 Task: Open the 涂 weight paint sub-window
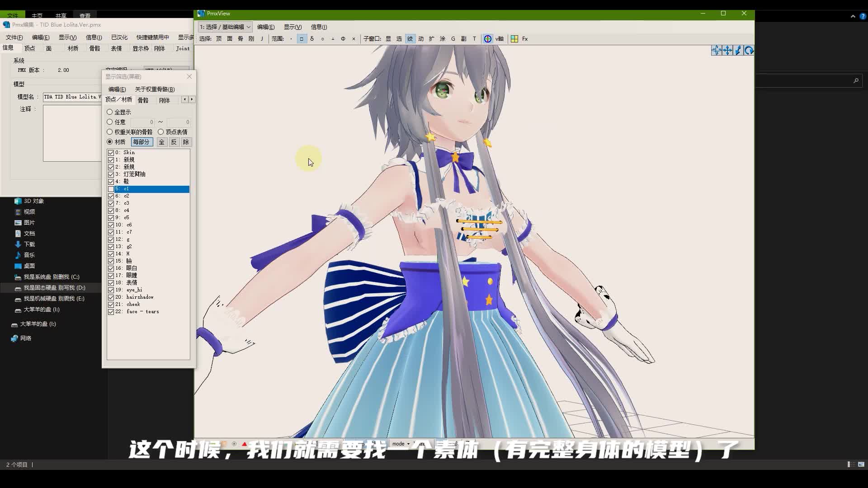point(443,39)
